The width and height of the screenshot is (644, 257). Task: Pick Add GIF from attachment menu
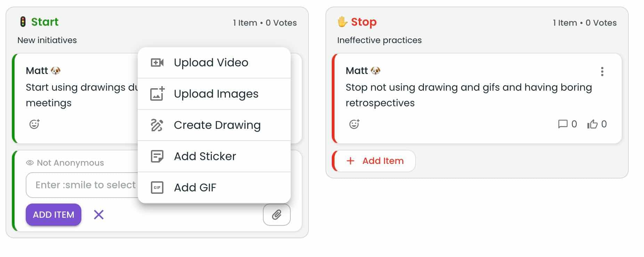[x=195, y=188]
